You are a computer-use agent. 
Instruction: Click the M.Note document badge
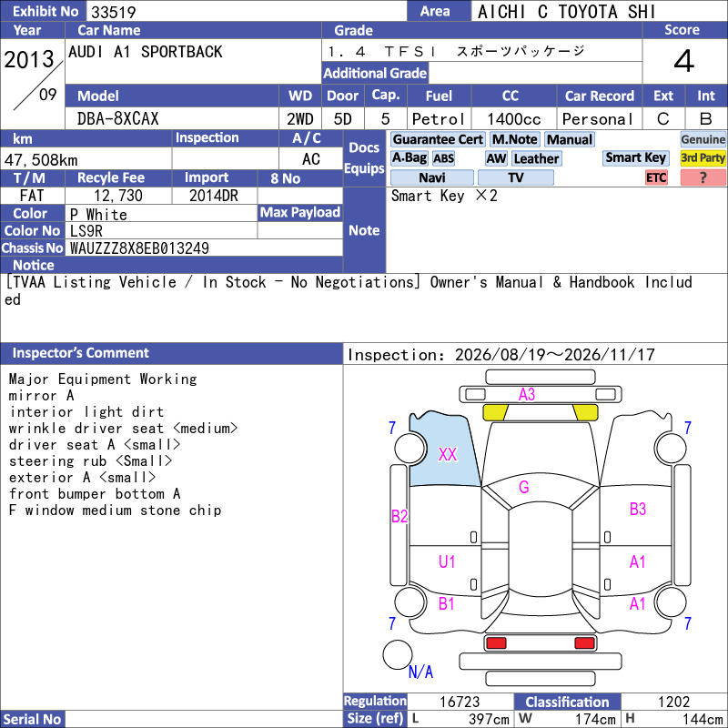click(514, 139)
